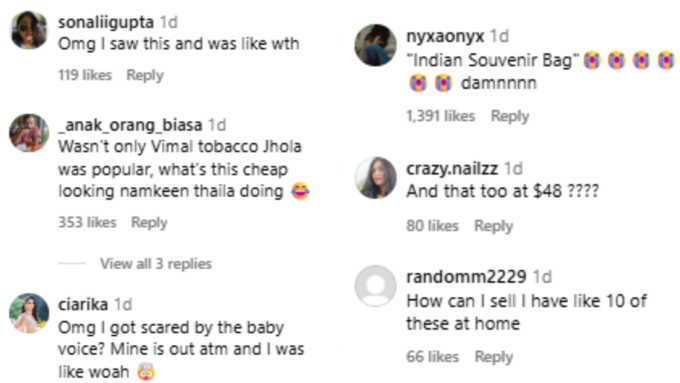Open randomm2229's default avatar icon

coord(376,286)
